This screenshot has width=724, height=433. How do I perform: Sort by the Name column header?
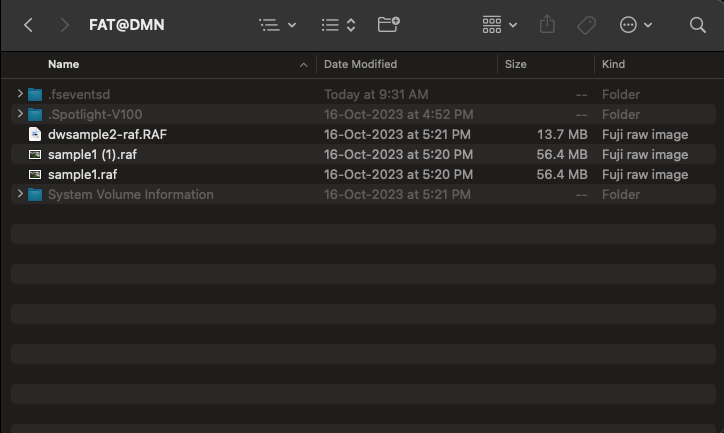click(64, 64)
